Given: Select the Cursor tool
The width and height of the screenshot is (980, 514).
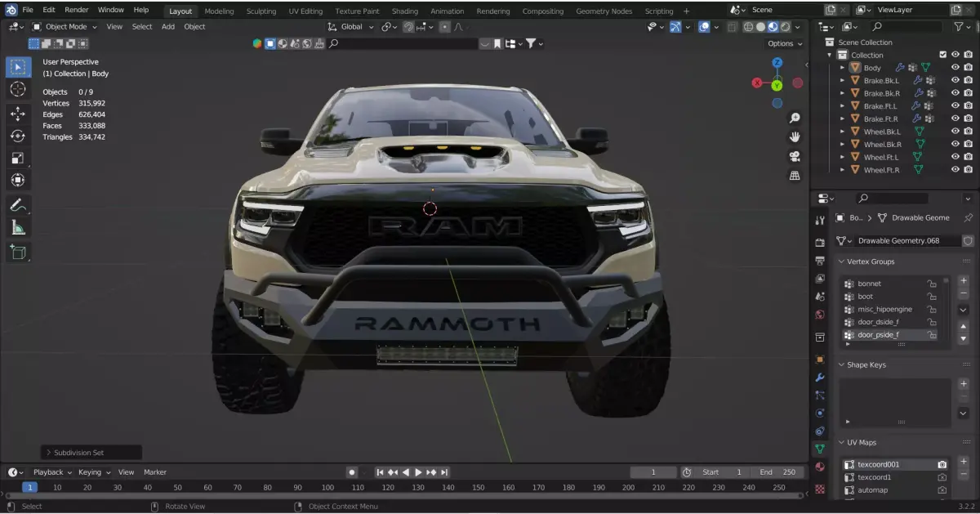Looking at the screenshot, I should (x=18, y=89).
